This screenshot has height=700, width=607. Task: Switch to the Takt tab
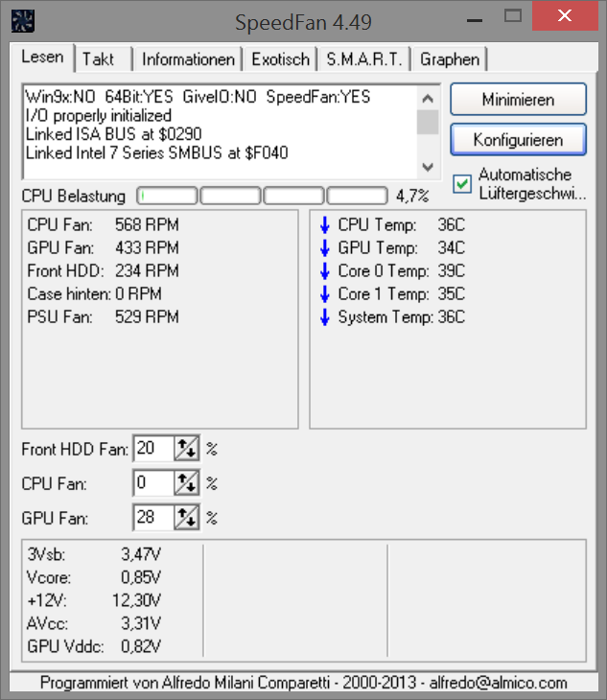click(x=104, y=59)
